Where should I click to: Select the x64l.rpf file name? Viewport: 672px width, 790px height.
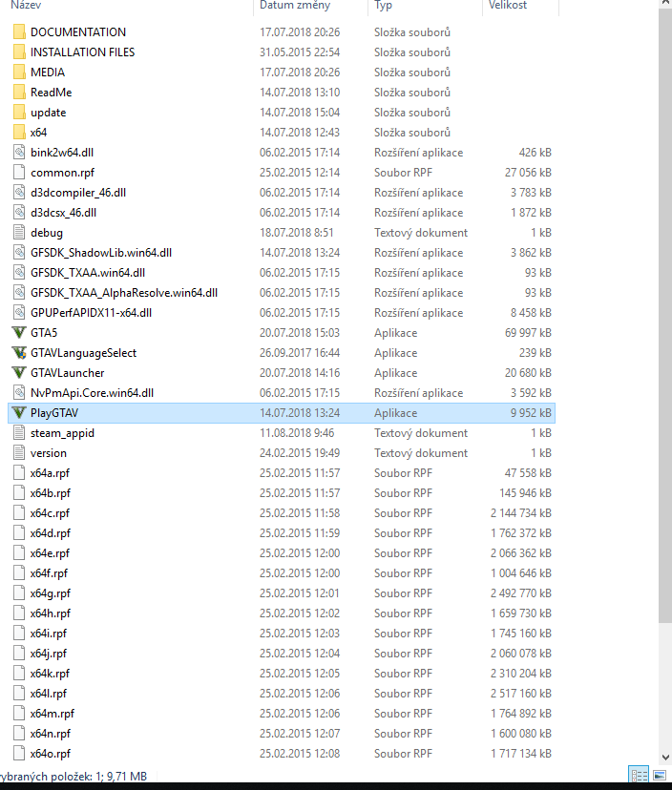(x=49, y=694)
